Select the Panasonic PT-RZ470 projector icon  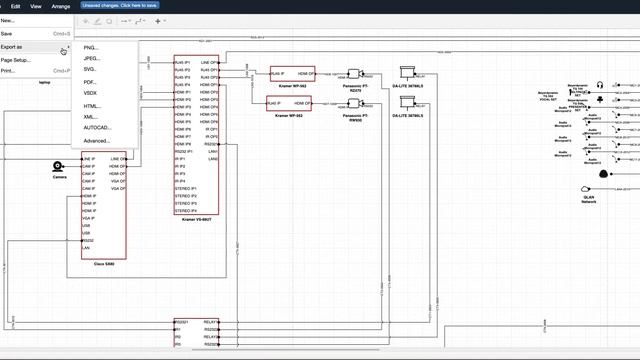355,74
